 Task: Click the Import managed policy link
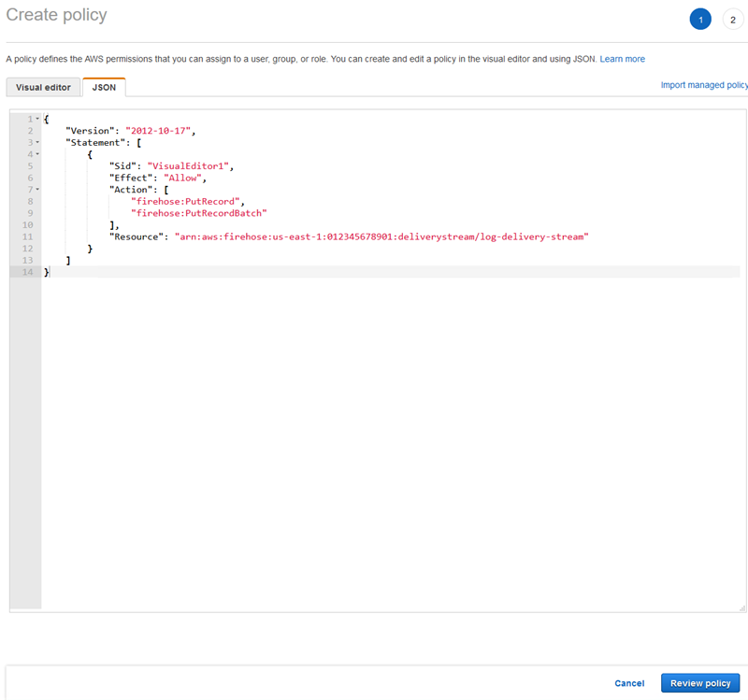(x=704, y=84)
